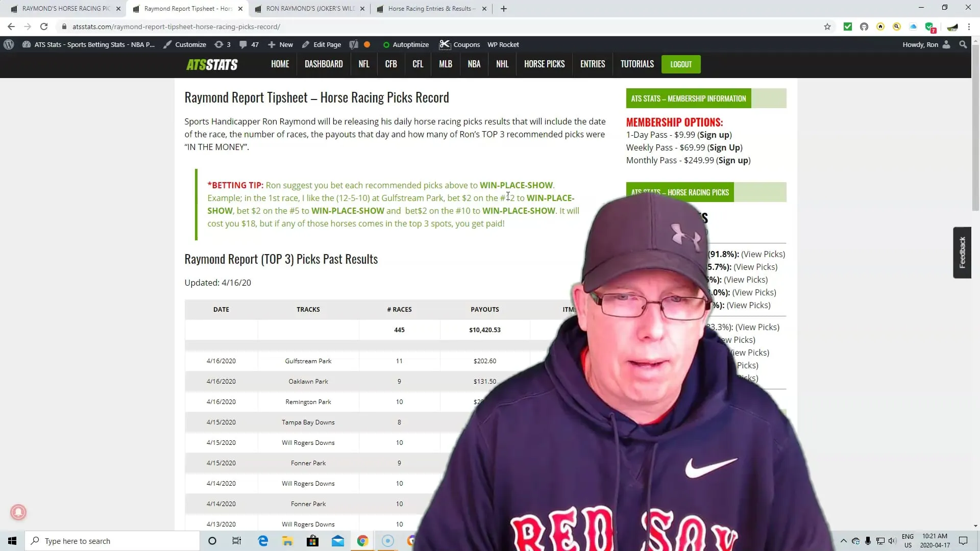Image resolution: width=980 pixels, height=551 pixels.
Task: Open a new browser tab
Action: 504,9
